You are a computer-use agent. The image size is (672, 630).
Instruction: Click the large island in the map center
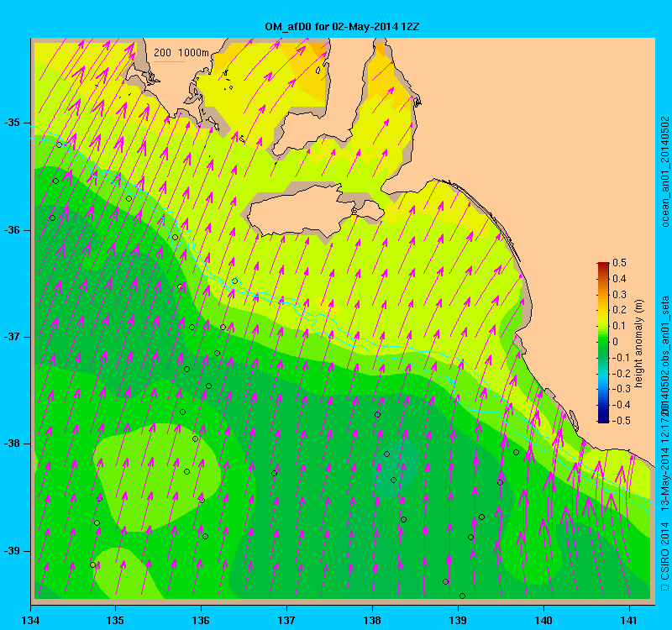tap(315, 213)
